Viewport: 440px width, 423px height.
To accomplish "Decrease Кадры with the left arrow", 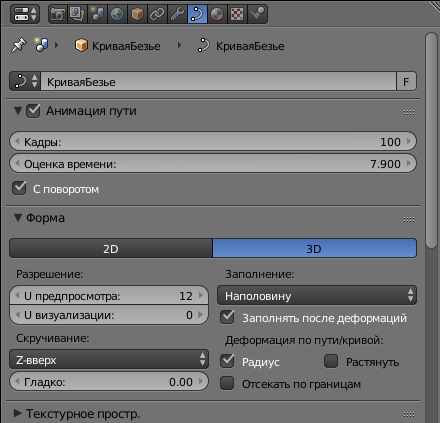I will [17, 142].
